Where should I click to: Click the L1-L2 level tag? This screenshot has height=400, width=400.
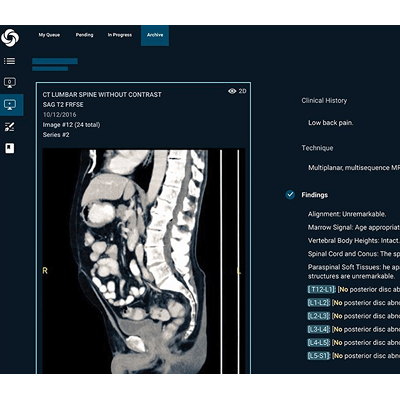[319, 303]
